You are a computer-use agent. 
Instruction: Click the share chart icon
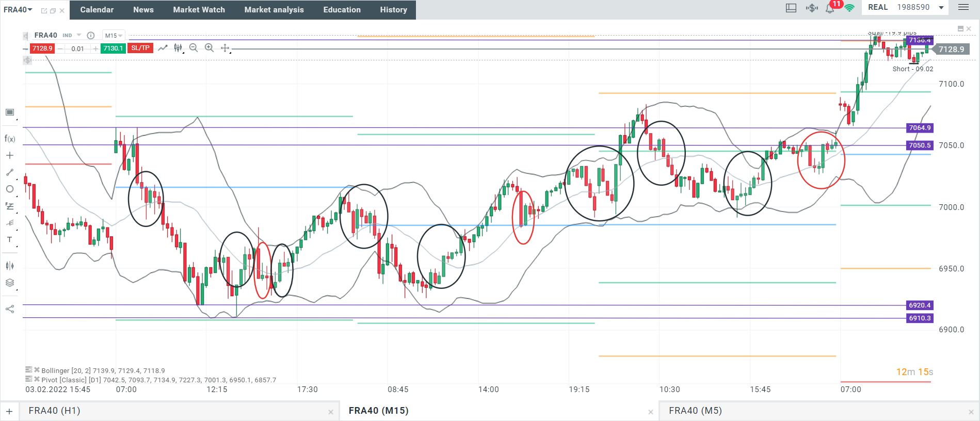10,309
